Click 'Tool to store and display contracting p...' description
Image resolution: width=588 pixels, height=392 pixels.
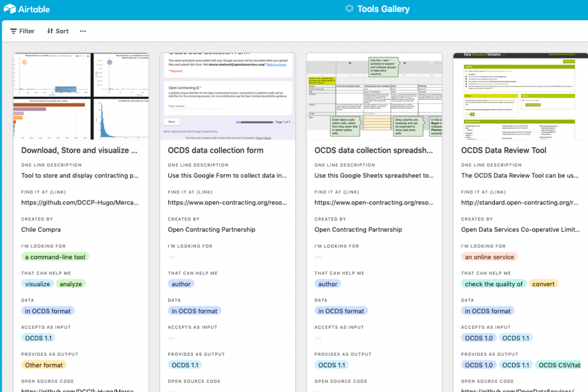coord(80,175)
